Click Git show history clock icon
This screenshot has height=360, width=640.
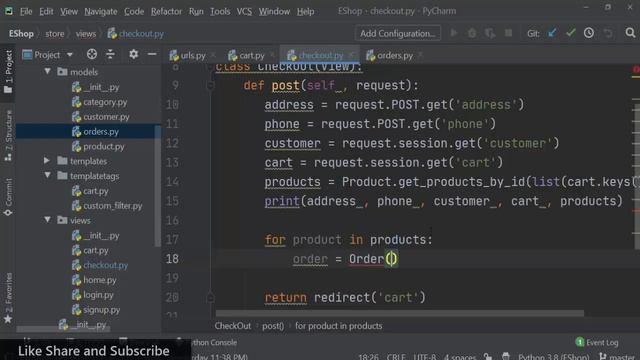(x=589, y=33)
